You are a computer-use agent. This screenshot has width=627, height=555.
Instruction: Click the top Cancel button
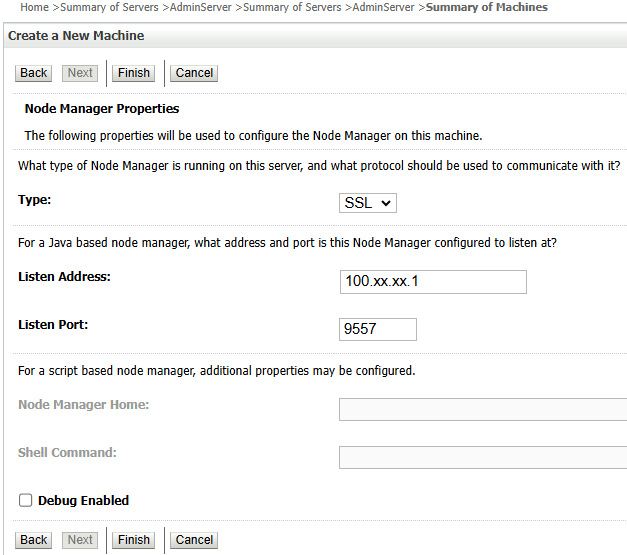pos(194,73)
